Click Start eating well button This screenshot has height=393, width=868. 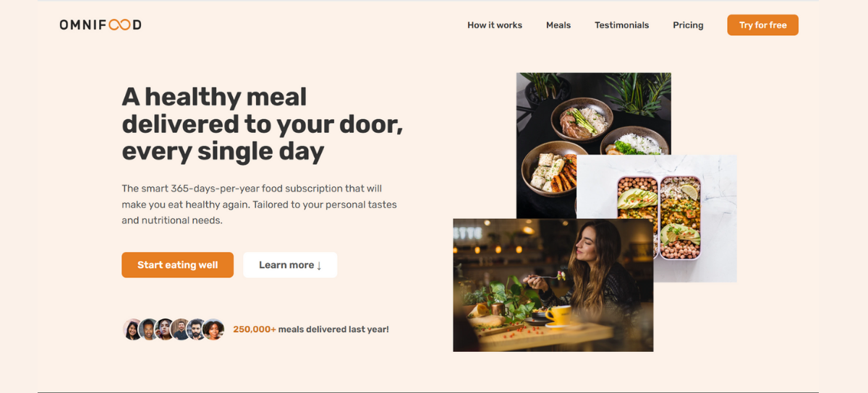pos(177,265)
